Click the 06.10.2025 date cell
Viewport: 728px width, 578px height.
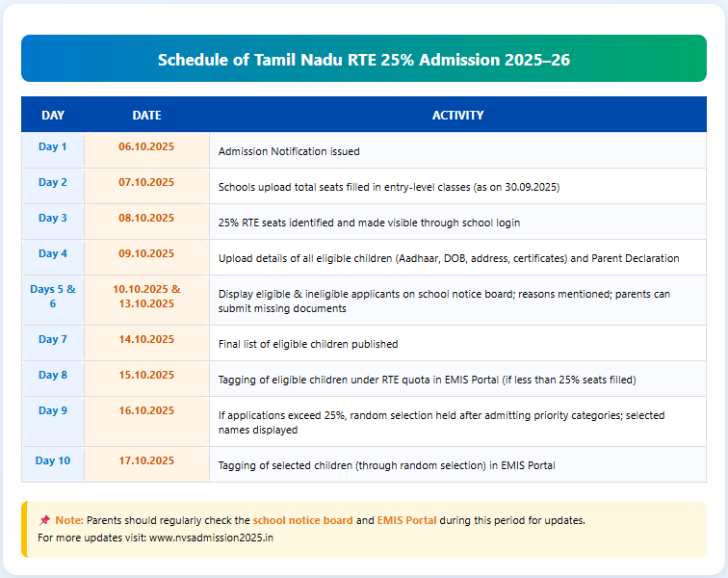146,146
